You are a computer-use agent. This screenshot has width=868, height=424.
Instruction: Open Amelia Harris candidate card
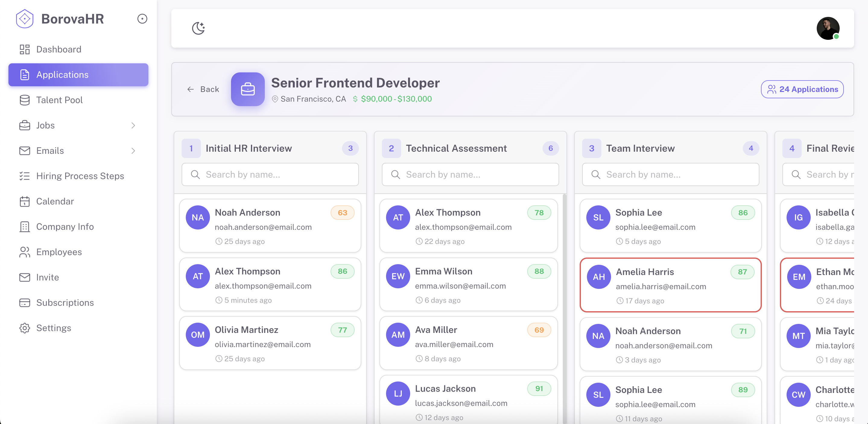(670, 285)
